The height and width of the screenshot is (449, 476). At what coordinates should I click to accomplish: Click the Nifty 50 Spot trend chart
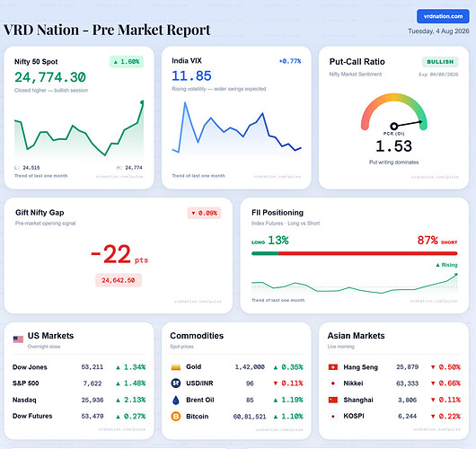79,128
